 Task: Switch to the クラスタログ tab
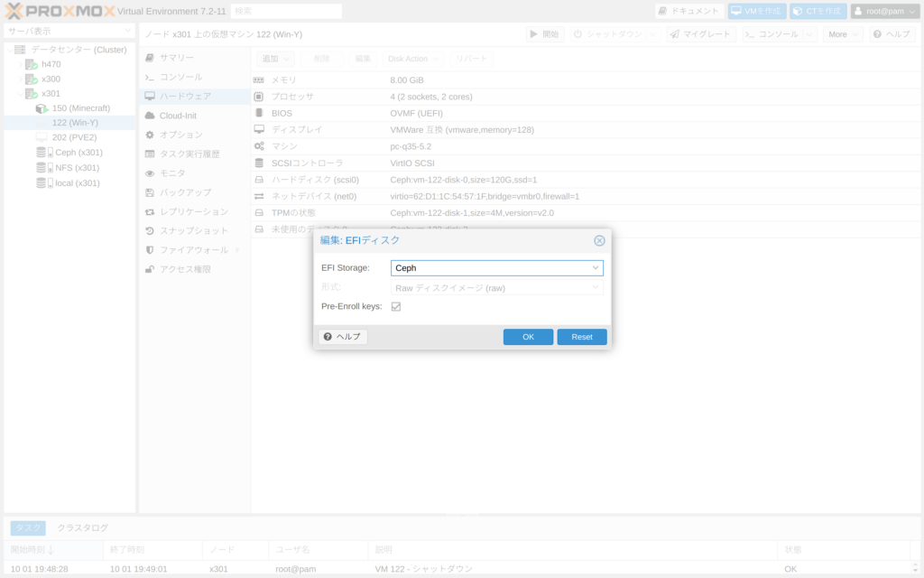tap(83, 527)
